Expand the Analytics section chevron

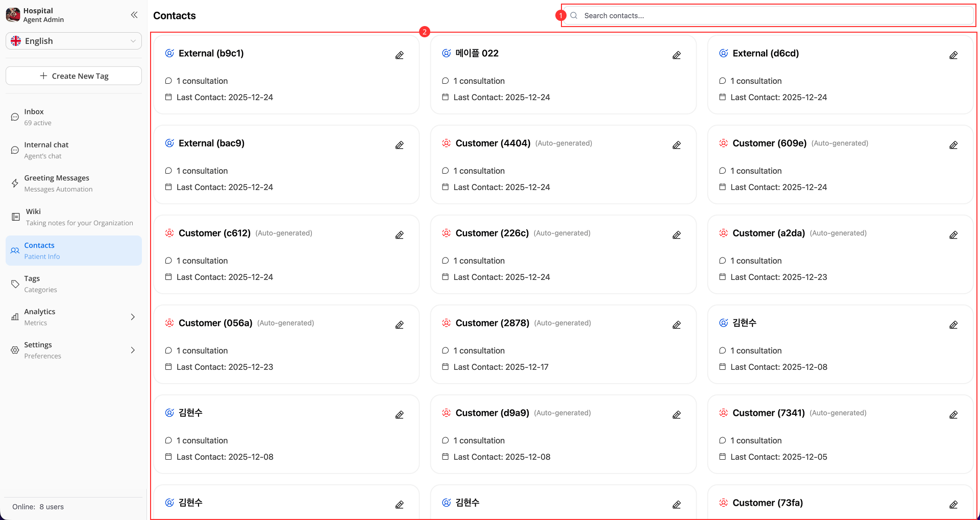[133, 317]
